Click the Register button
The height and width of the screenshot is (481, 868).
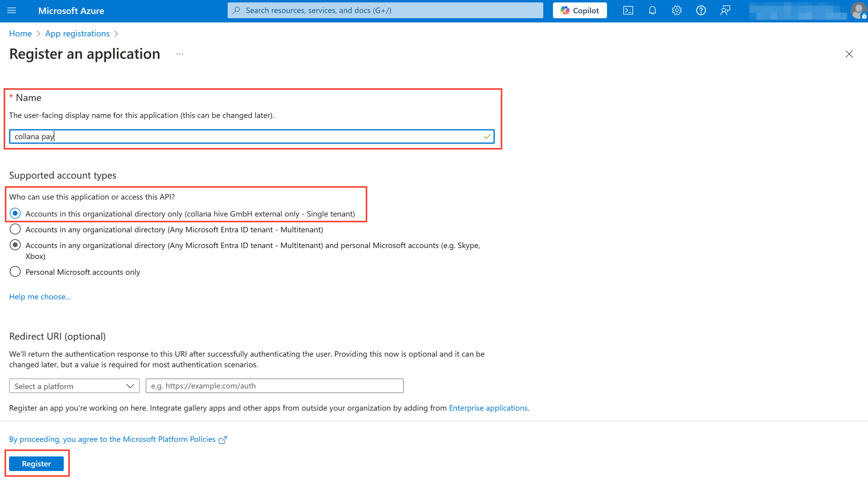36,463
